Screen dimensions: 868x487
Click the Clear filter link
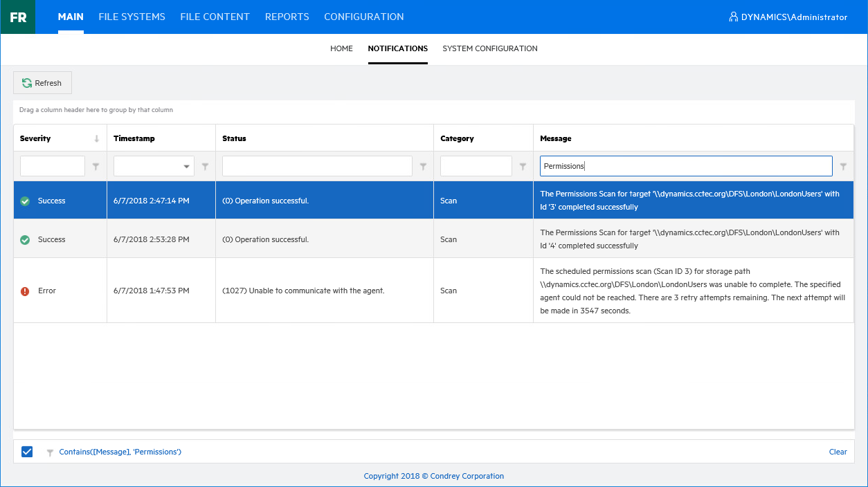pos(838,452)
